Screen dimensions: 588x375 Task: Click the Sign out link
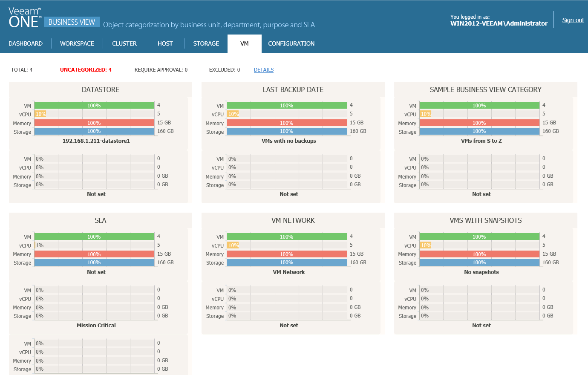point(573,20)
